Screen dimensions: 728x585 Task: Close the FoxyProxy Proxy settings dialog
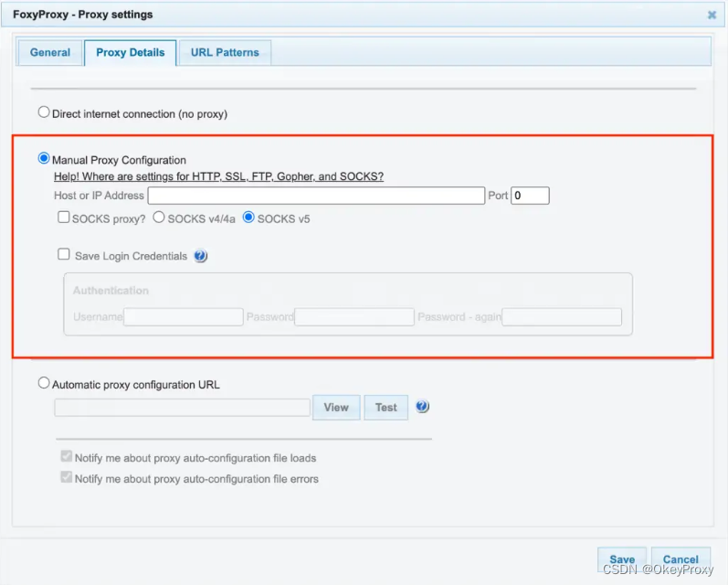pos(712,15)
